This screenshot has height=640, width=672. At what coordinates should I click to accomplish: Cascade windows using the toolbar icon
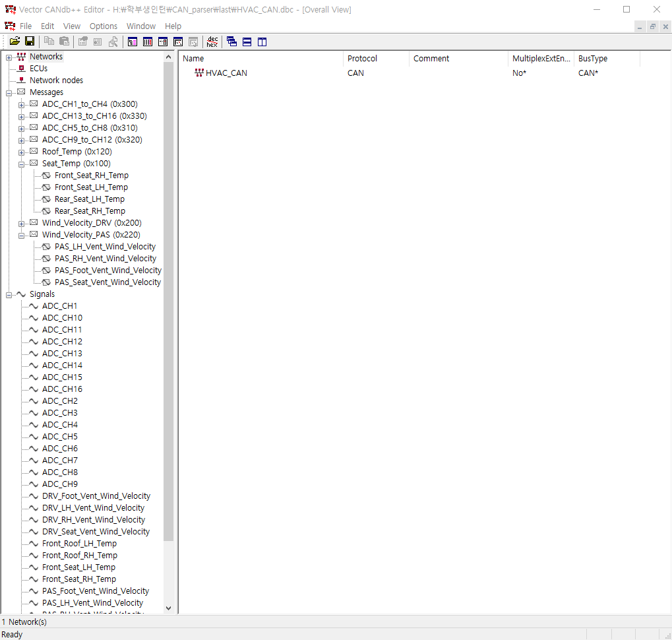pyautogui.click(x=232, y=42)
